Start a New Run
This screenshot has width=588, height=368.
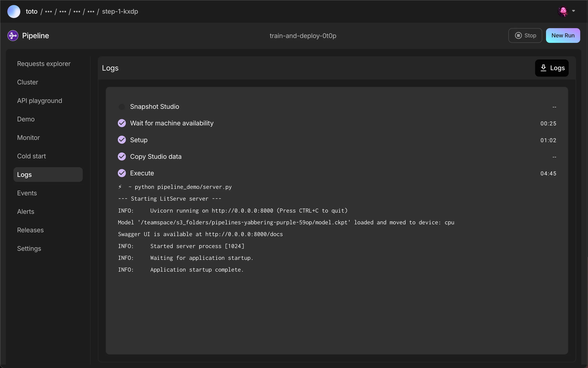coord(563,35)
